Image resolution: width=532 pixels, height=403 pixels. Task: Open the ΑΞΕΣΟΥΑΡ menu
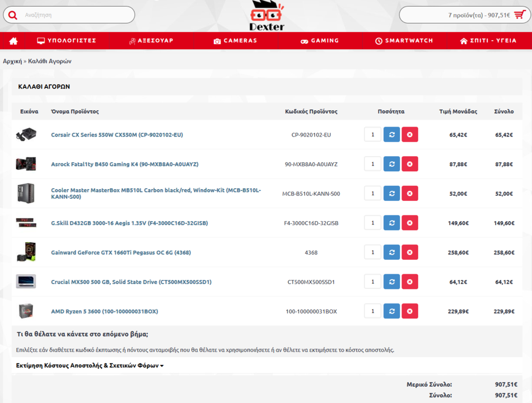[151, 41]
